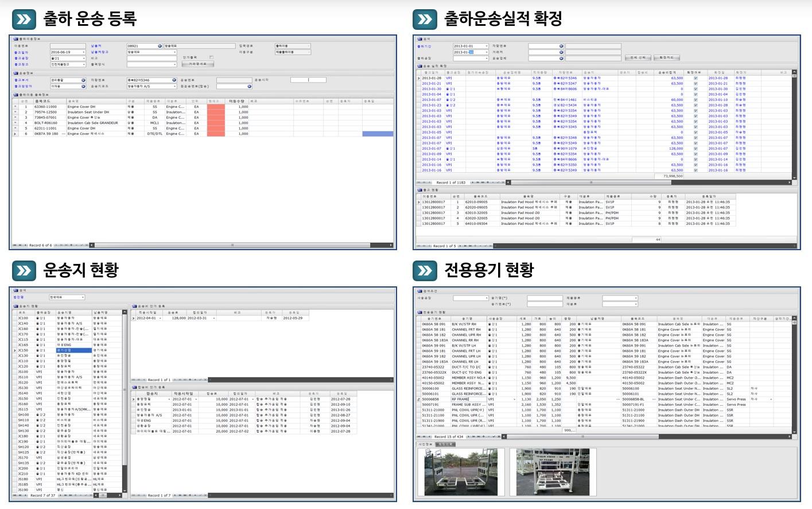Click the red stock cell in the BOLT-R06160 row

(x=216, y=123)
